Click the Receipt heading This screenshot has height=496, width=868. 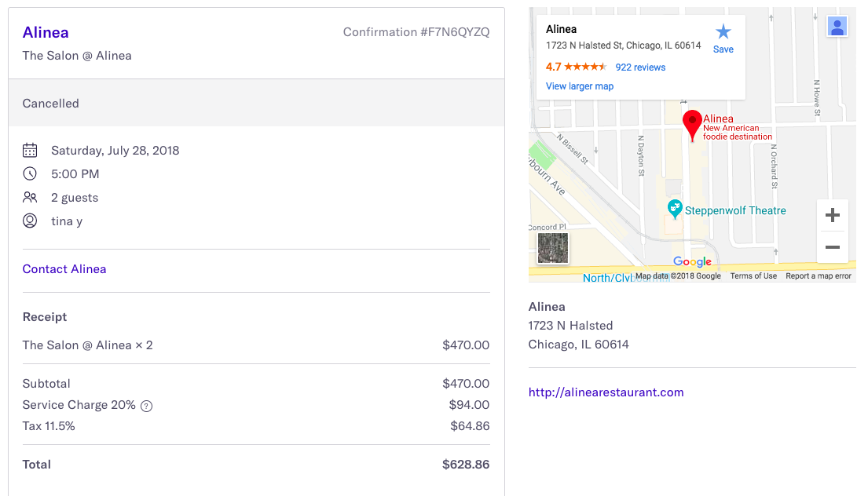tap(44, 317)
